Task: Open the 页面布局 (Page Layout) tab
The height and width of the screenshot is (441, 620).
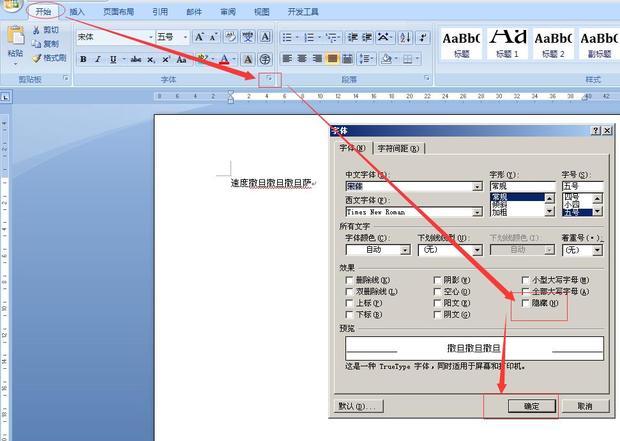Action: [118, 12]
